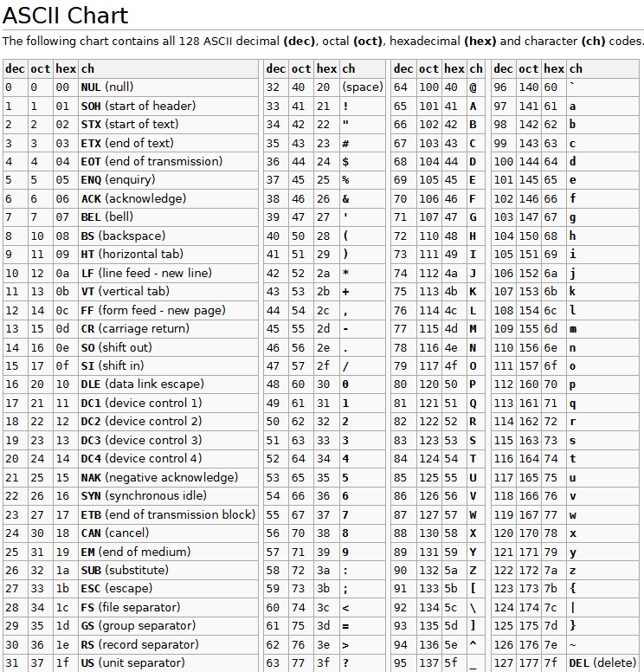Select the hex value "0a" cell

(66, 273)
